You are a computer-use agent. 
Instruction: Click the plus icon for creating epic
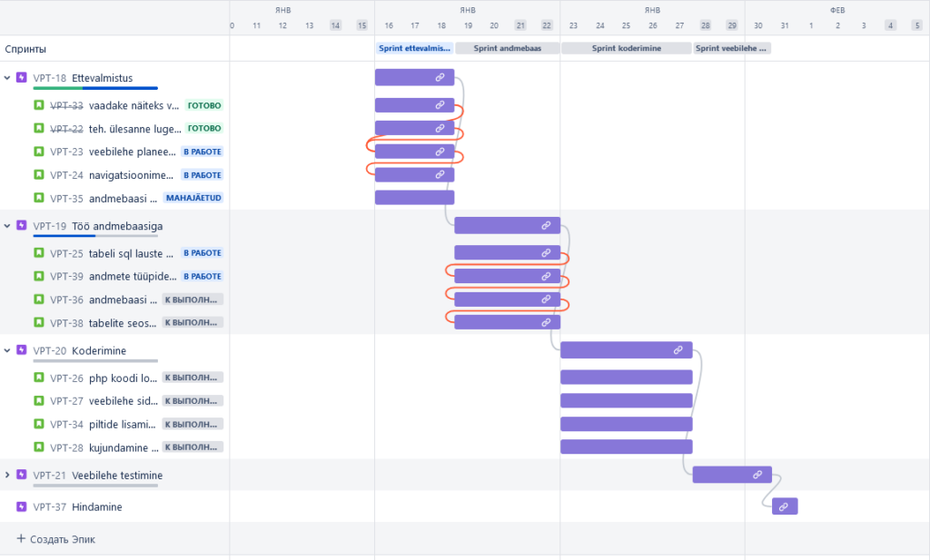tap(21, 539)
